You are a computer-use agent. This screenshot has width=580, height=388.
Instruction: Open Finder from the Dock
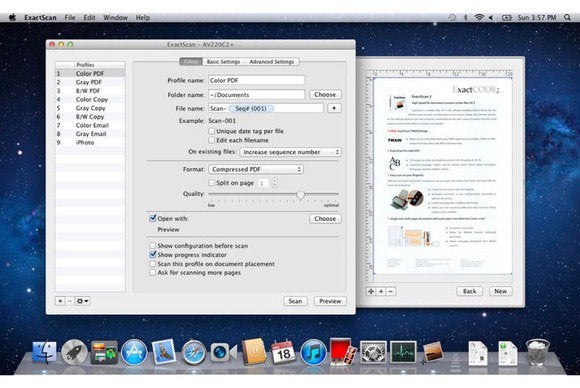click(x=44, y=352)
